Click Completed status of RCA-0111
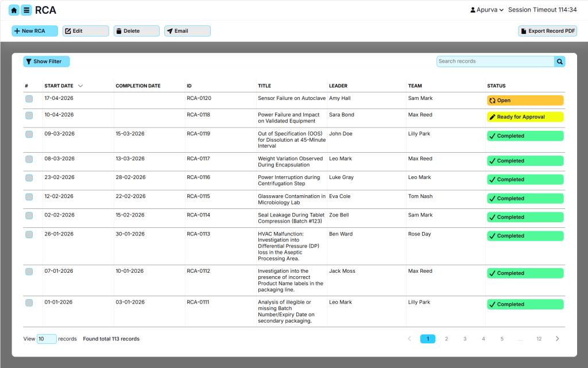 pyautogui.click(x=525, y=304)
